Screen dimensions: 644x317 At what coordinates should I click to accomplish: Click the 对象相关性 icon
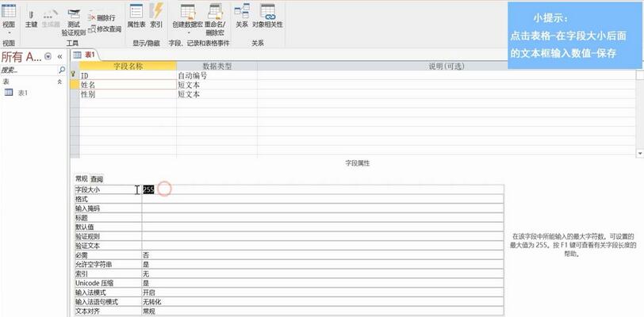click(267, 16)
